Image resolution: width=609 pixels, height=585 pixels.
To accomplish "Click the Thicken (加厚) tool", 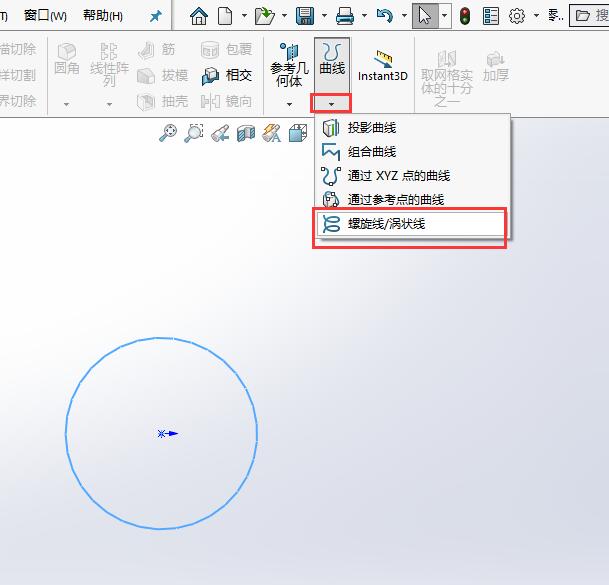I will [496, 67].
